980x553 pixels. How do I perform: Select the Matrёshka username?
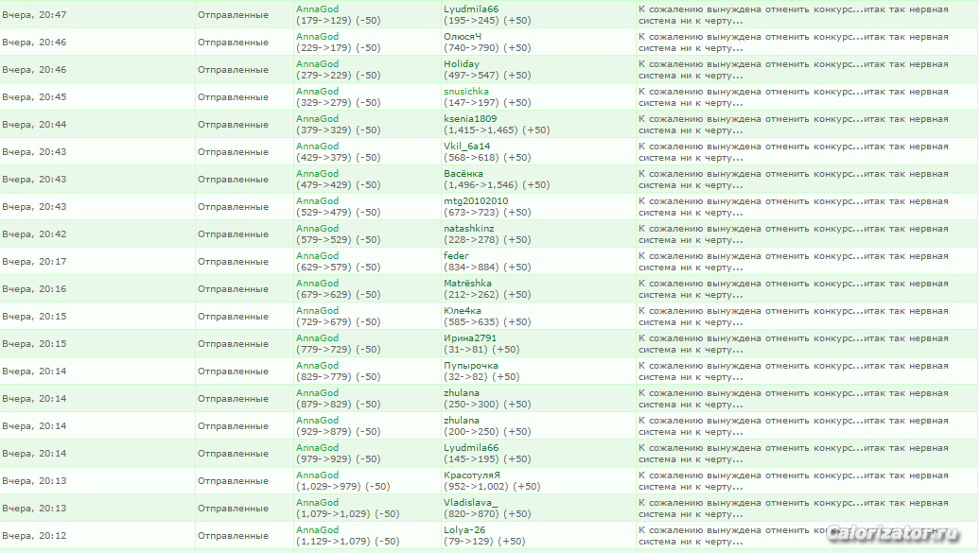467,284
